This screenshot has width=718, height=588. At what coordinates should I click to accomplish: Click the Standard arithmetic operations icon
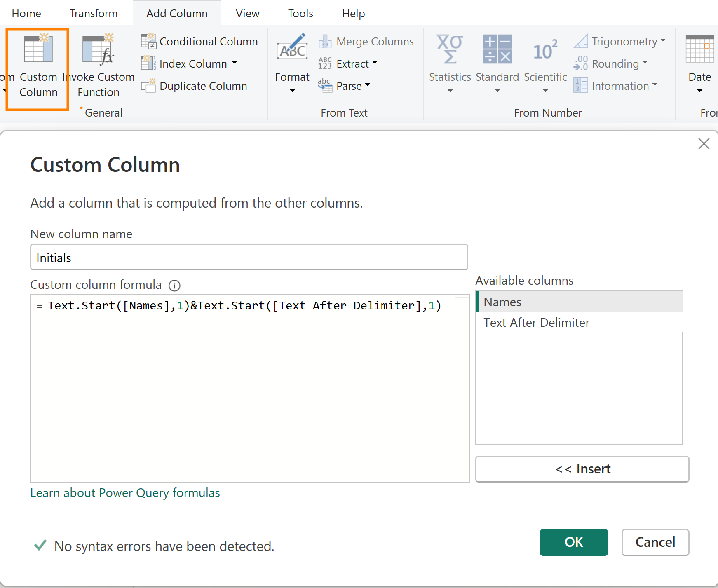(x=497, y=49)
